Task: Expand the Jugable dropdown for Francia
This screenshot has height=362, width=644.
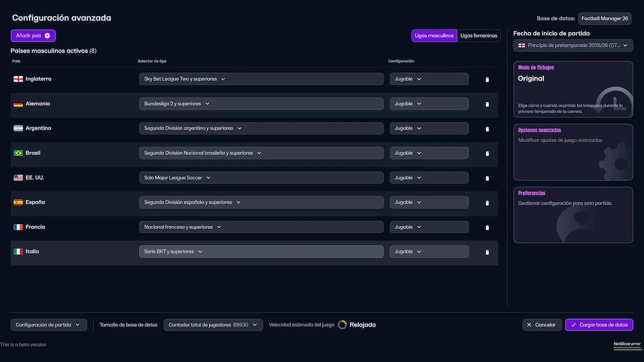Action: pyautogui.click(x=429, y=227)
